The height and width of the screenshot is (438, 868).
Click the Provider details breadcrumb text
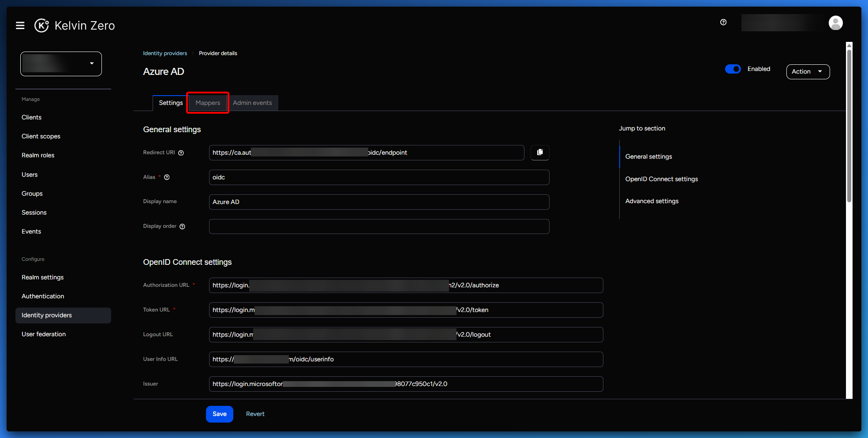pos(218,53)
